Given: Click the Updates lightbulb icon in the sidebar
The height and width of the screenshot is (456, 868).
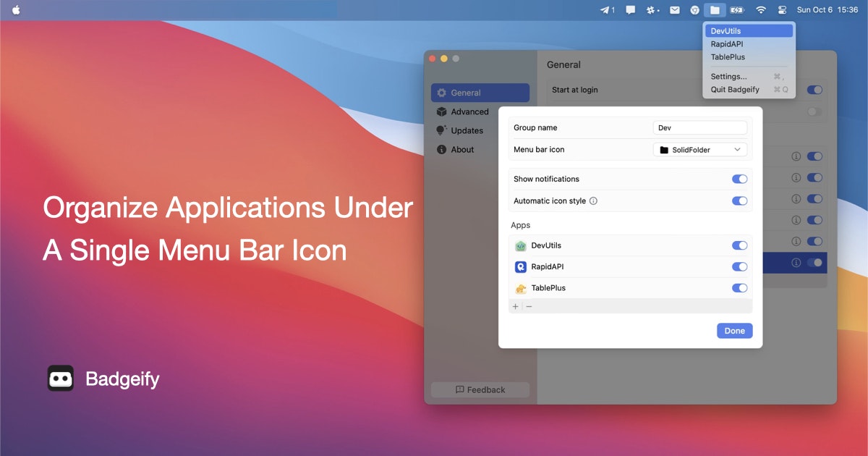Looking at the screenshot, I should (x=441, y=130).
